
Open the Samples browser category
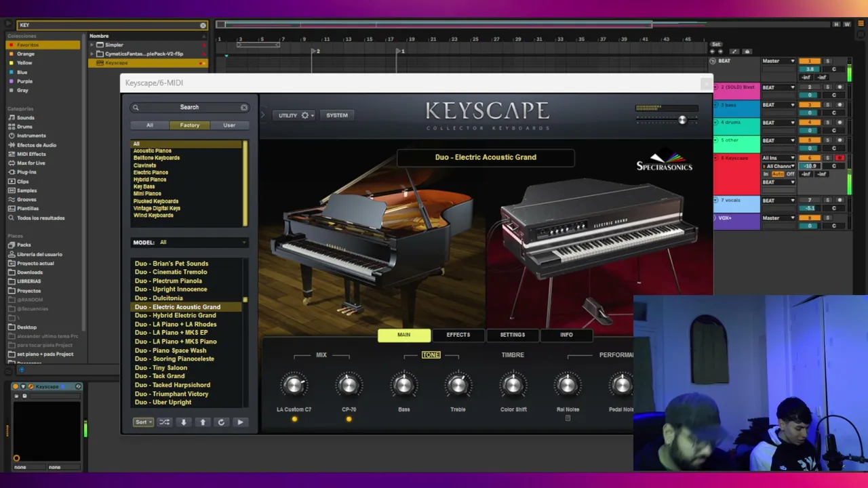point(27,190)
